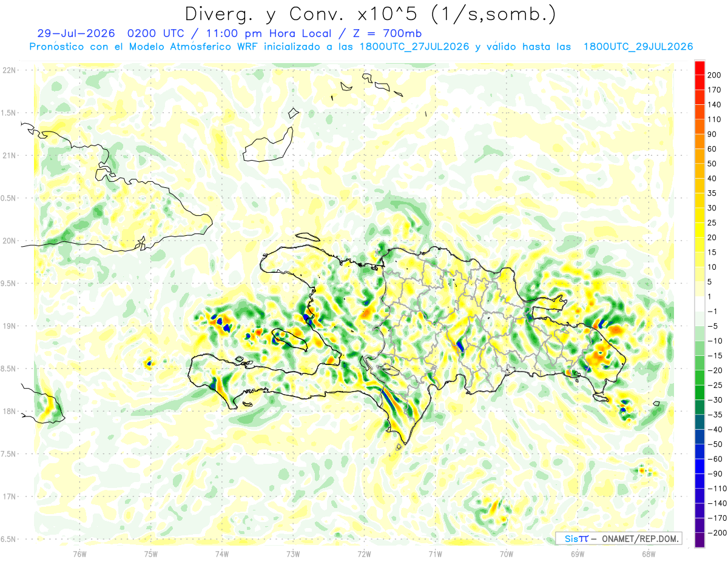This screenshot has height=562, width=728.
Task: Click the '1.5N' axis label
Action: pyautogui.click(x=8, y=113)
